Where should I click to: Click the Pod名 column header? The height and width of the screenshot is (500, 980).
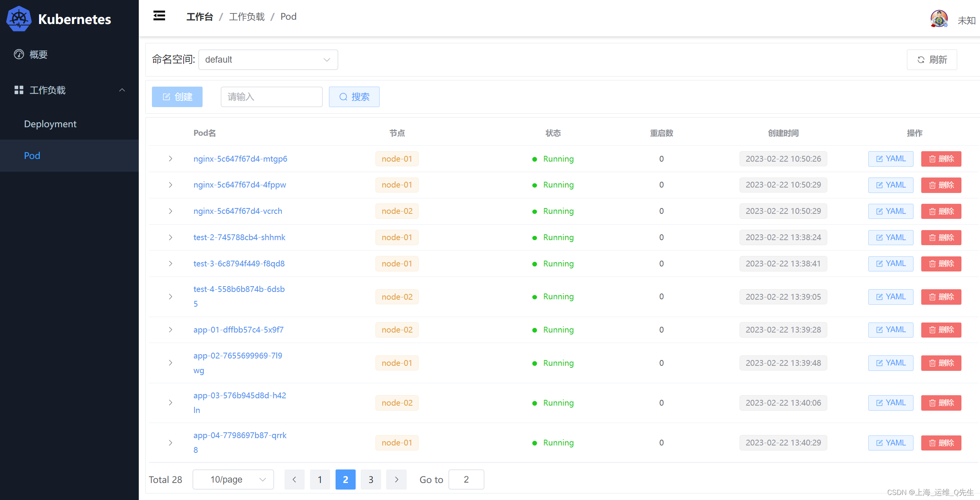pos(205,133)
